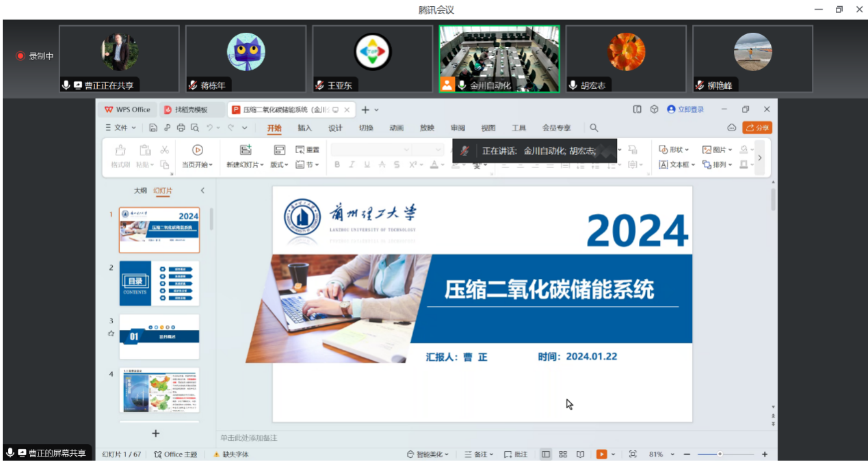
Task: Click the print icon in quick access toolbar
Action: pyautogui.click(x=181, y=128)
